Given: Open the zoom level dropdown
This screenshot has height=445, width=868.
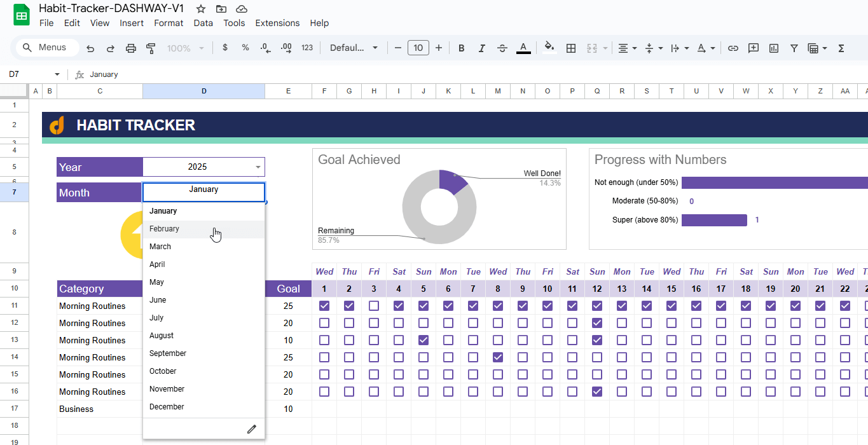Looking at the screenshot, I should click(x=186, y=48).
